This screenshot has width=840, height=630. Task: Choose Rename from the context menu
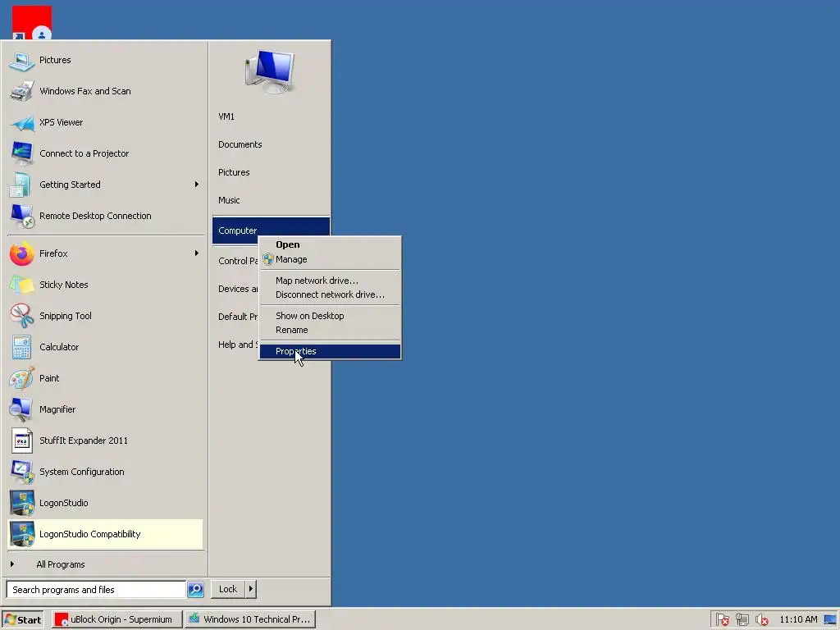pos(330,330)
